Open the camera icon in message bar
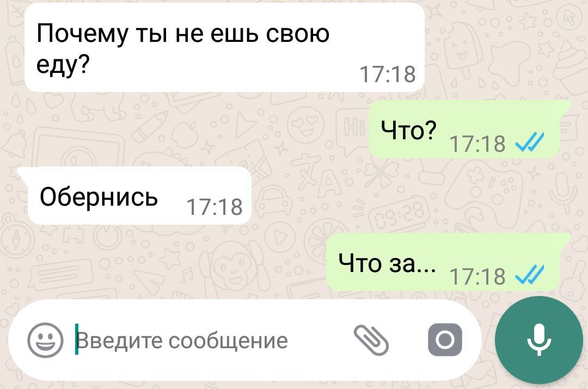Image resolution: width=588 pixels, height=389 pixels. (445, 340)
